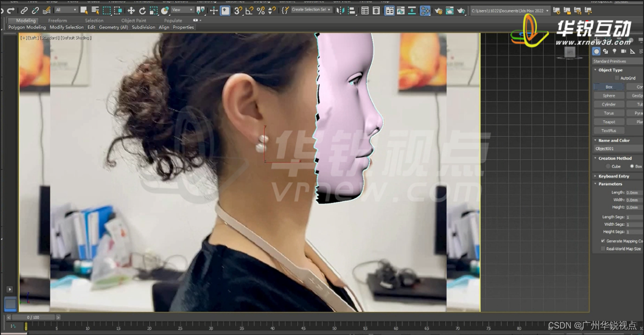Select the Cube creation method radio
This screenshot has width=644, height=335.
[608, 166]
